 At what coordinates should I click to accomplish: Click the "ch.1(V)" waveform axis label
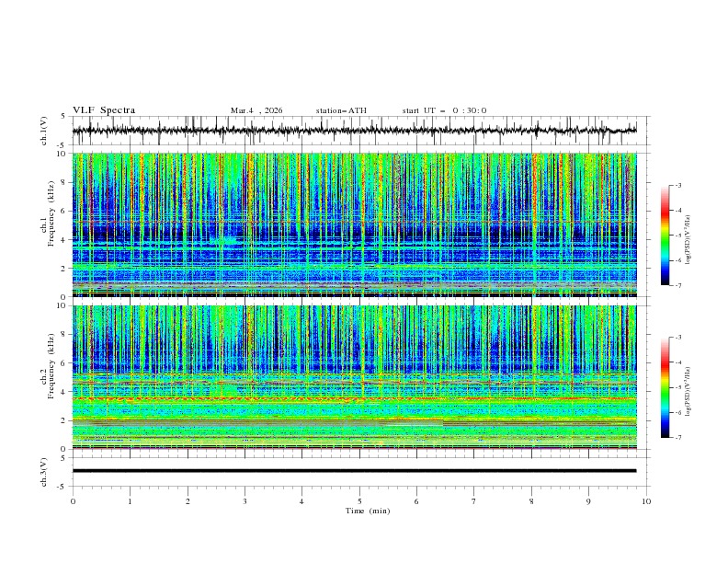44,131
